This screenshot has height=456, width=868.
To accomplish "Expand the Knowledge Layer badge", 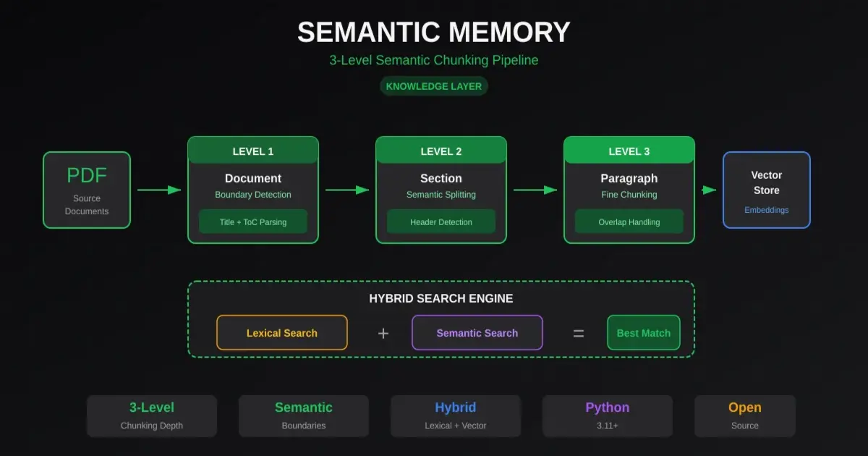I will pos(433,86).
